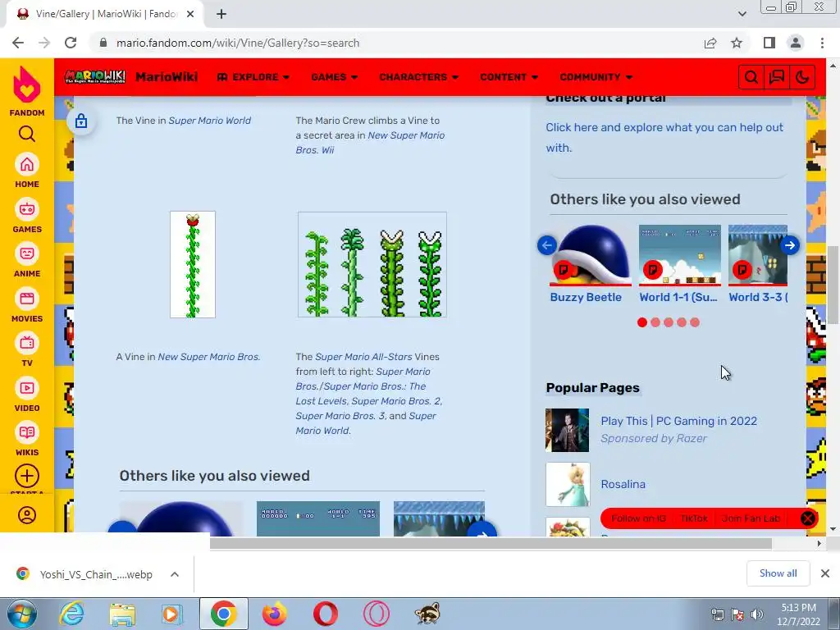This screenshot has width=840, height=630.
Task: Open the New Super Mario Bros. Wii link
Action: [x=370, y=143]
